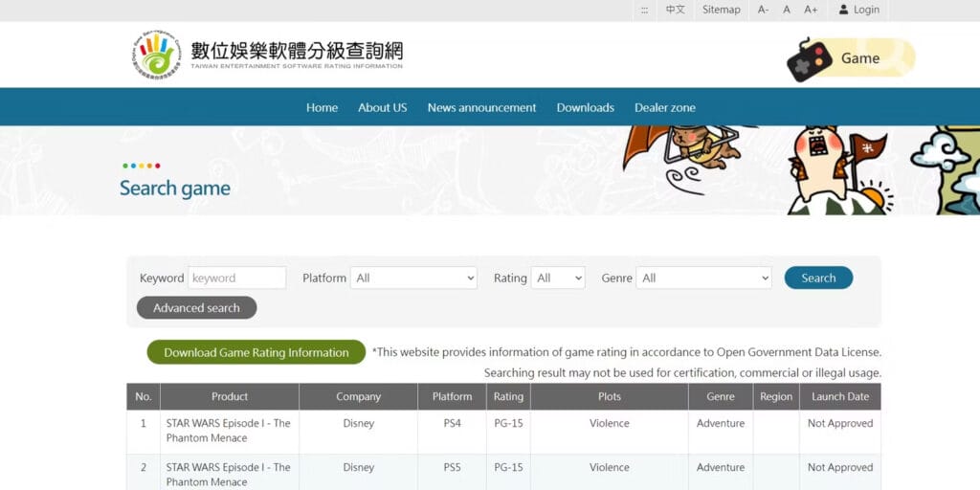Focus the Keyword input field
Screen dimensions: 980x490
coord(236,278)
